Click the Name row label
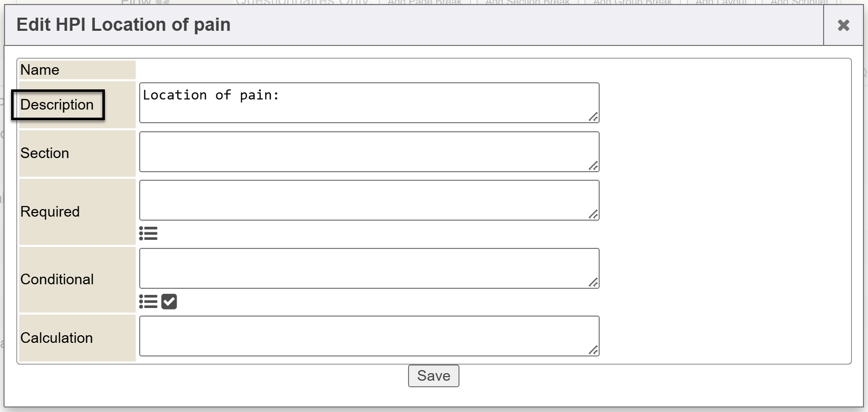The height and width of the screenshot is (412, 868). 40,70
